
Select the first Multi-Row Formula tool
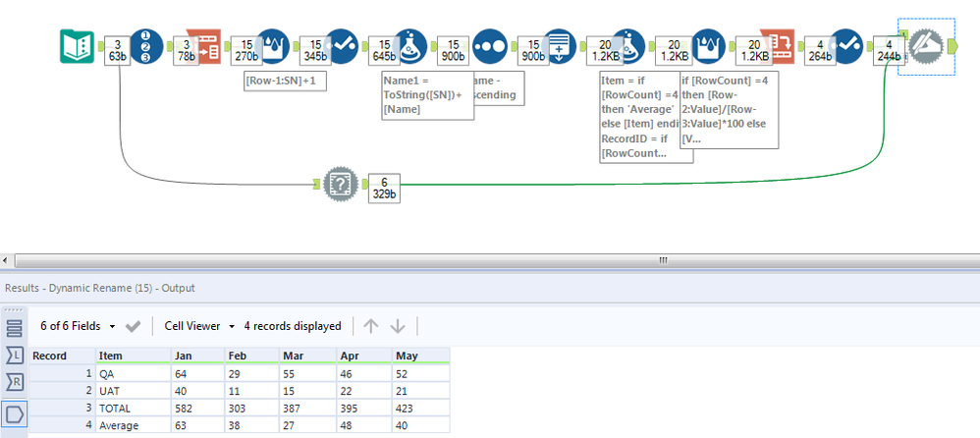click(279, 47)
